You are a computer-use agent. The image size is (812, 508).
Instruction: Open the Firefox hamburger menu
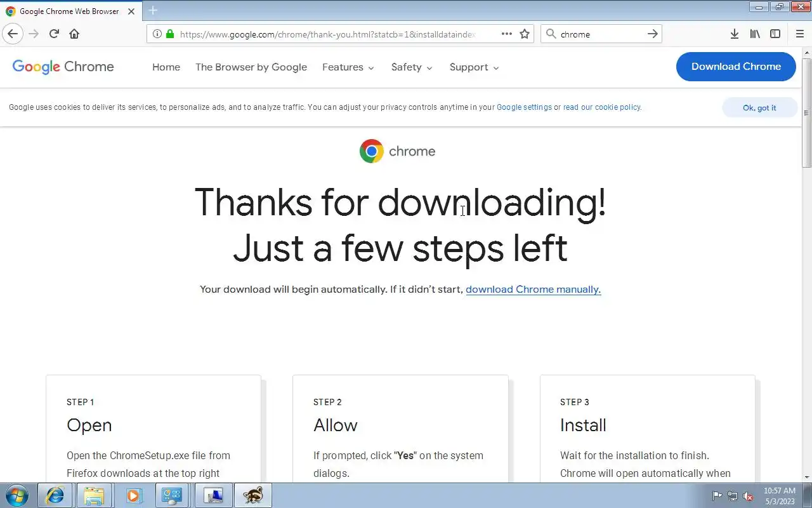click(x=799, y=34)
